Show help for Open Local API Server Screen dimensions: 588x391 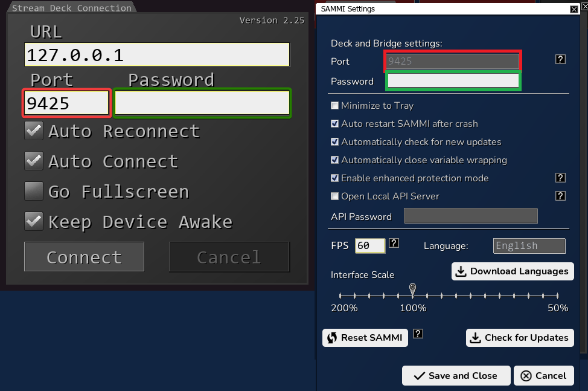click(x=560, y=196)
